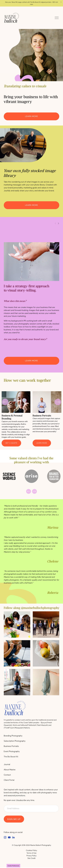Click the Cookie Preferences button
The height and width of the screenshot is (868, 63).
click(13, 866)
